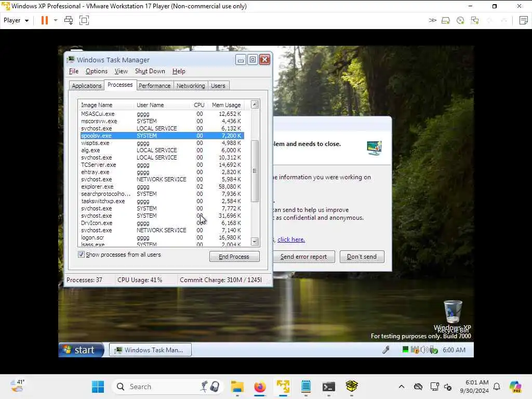The width and height of the screenshot is (532, 399).
Task: Click the VMware network adapter icon
Action: (x=475, y=21)
